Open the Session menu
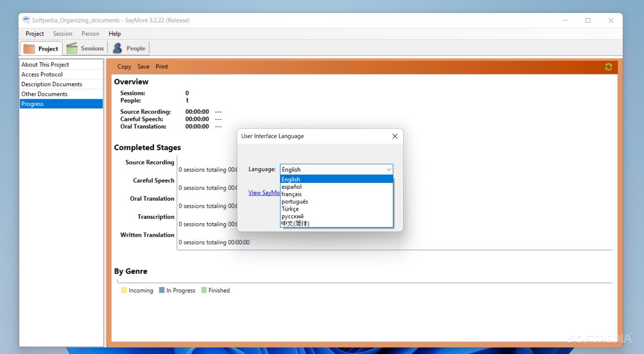This screenshot has height=354, width=644. coord(63,34)
